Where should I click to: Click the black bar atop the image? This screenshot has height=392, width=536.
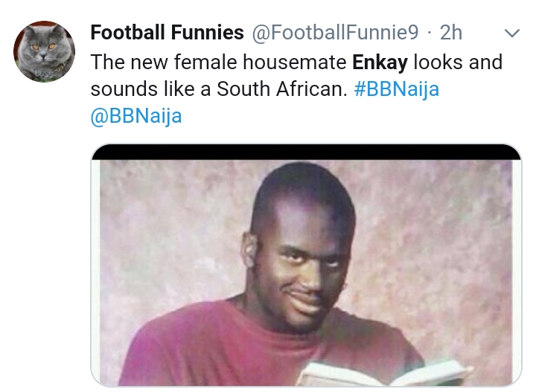coord(306,152)
